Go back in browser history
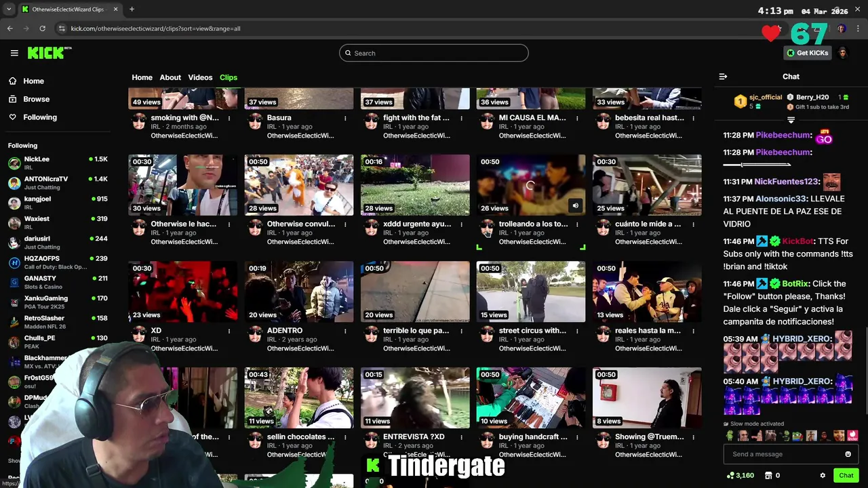The height and width of the screenshot is (488, 868). (x=9, y=28)
